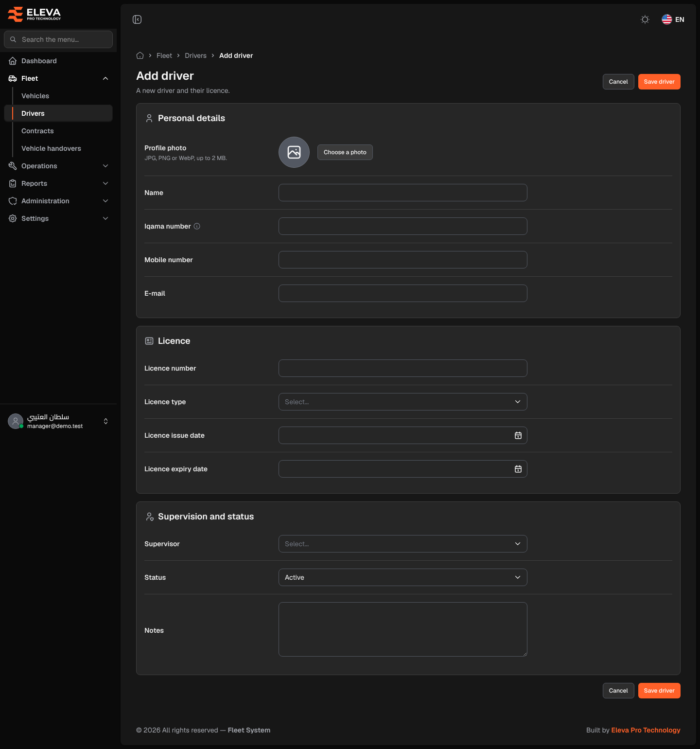
Task: Open the Eleva Pro Technology footer link
Action: tap(646, 730)
